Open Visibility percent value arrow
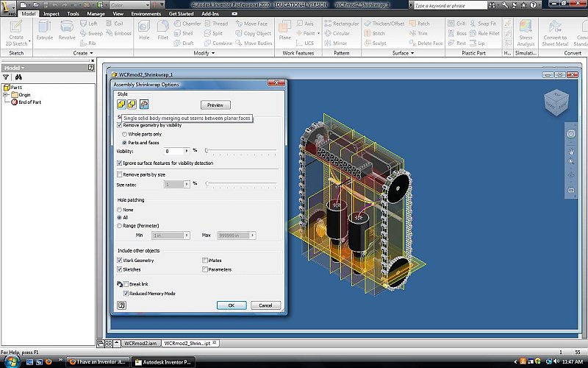The width and height of the screenshot is (588, 368). pos(187,151)
